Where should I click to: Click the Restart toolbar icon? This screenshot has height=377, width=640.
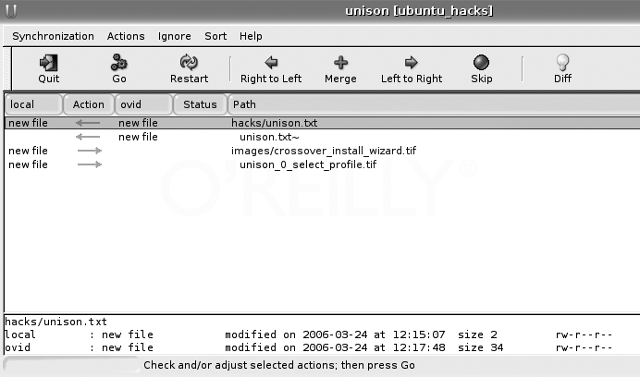(189, 62)
